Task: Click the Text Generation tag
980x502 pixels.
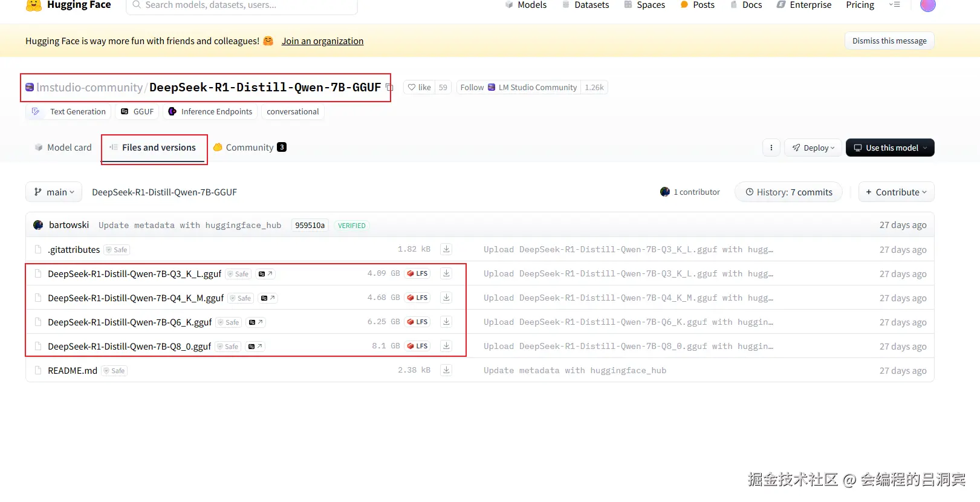Action: (68, 112)
